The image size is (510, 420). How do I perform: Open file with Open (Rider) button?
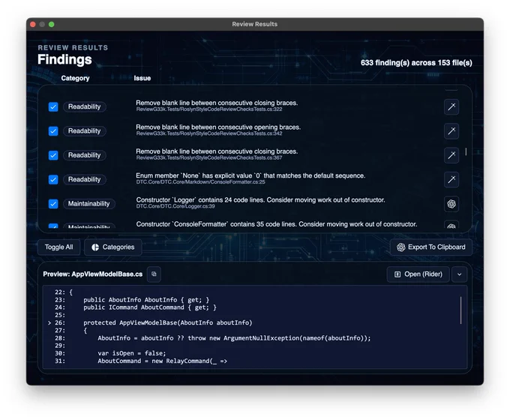[418, 274]
